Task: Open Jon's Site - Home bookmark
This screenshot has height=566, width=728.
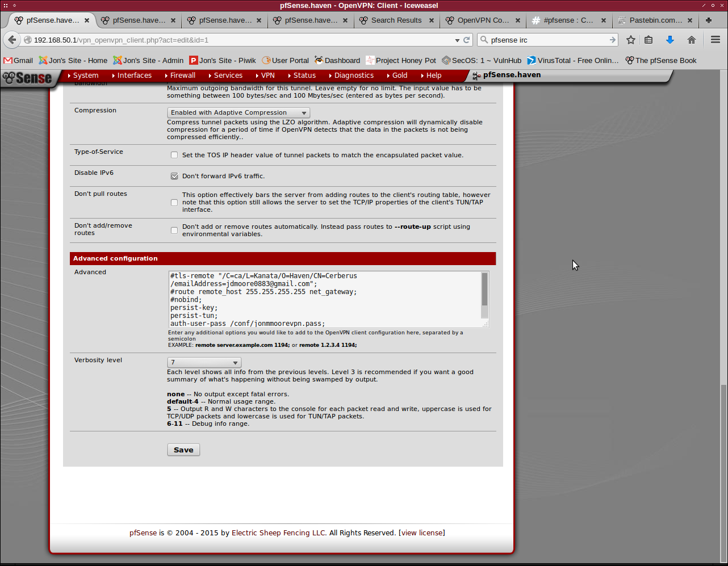Action: (x=73, y=60)
